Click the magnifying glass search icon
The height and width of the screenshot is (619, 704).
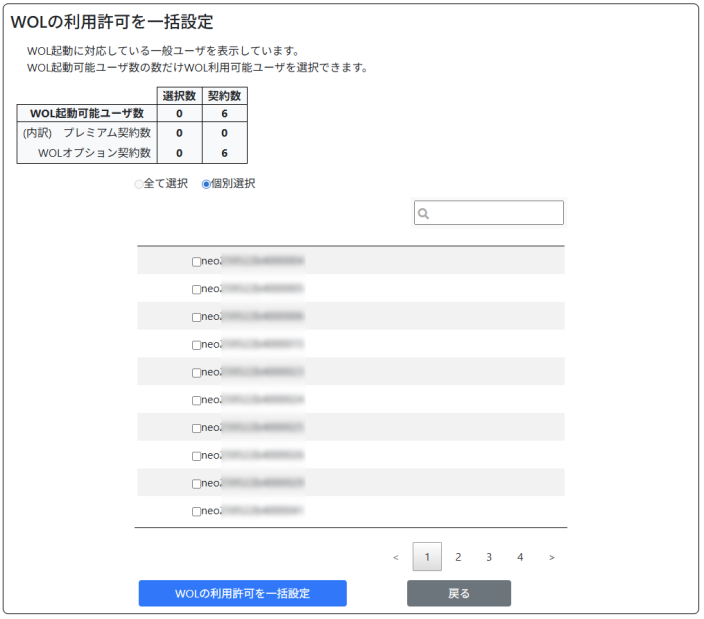coord(424,213)
